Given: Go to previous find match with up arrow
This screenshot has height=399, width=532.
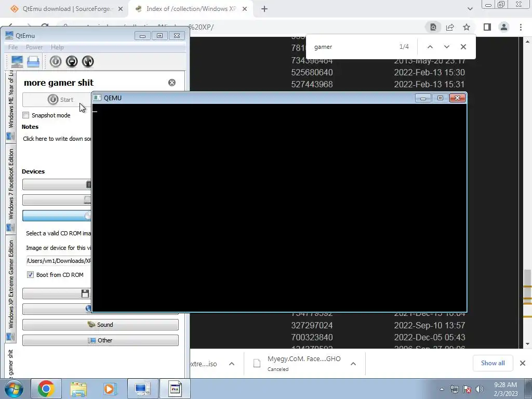Looking at the screenshot, I should point(430,47).
